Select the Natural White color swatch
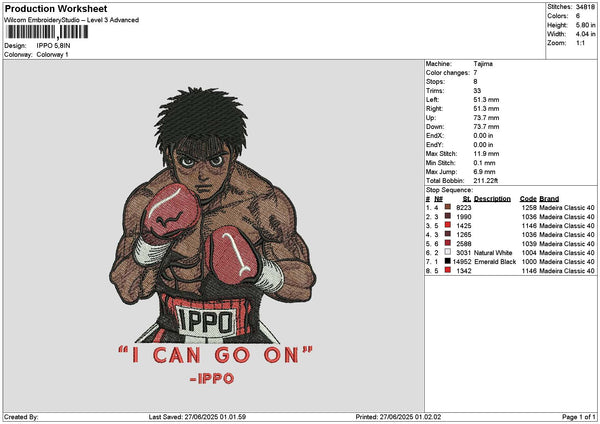Image resolution: width=600 pixels, height=424 pixels. [x=447, y=252]
